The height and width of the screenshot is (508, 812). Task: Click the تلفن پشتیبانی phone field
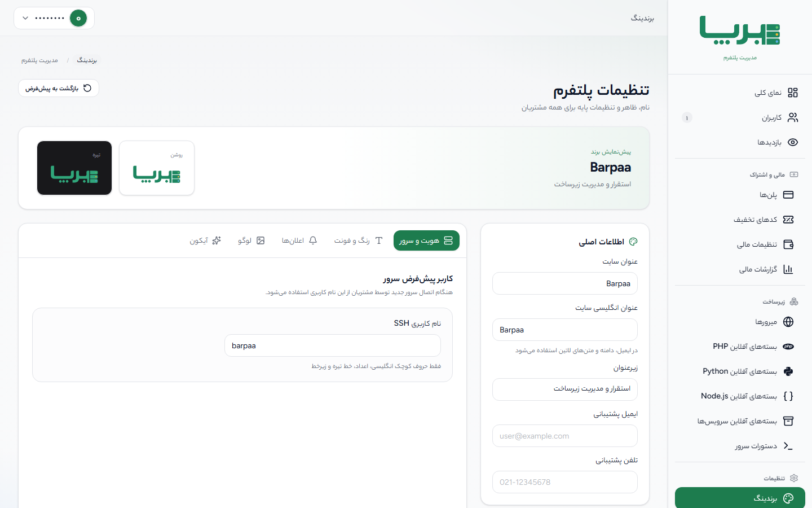click(565, 482)
